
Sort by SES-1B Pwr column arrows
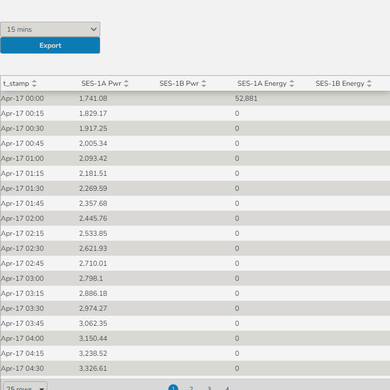click(x=204, y=83)
